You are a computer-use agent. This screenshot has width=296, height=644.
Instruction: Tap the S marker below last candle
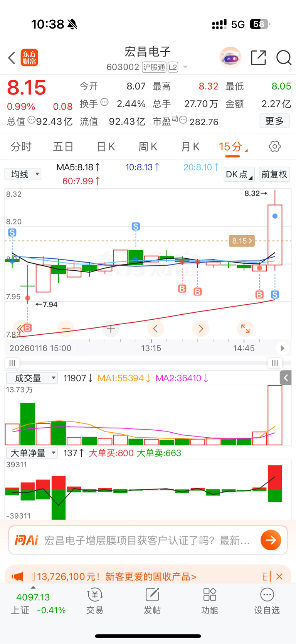coord(275,295)
